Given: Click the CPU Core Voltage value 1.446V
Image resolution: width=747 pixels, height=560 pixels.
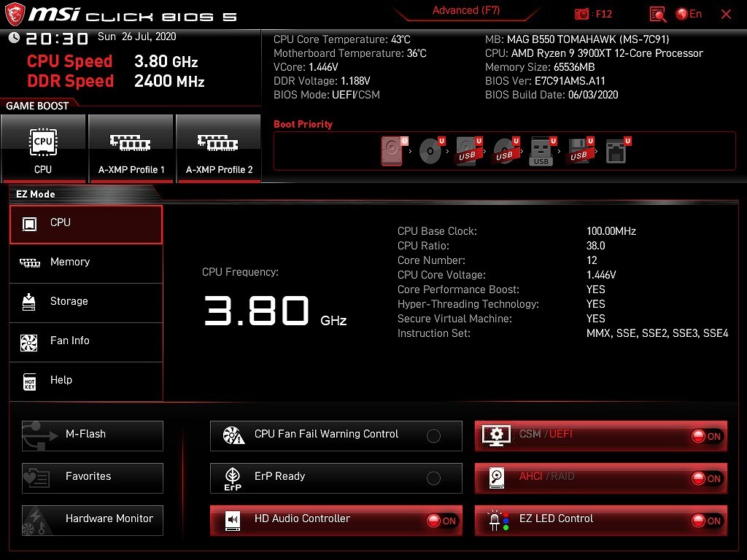Looking at the screenshot, I should click(601, 275).
